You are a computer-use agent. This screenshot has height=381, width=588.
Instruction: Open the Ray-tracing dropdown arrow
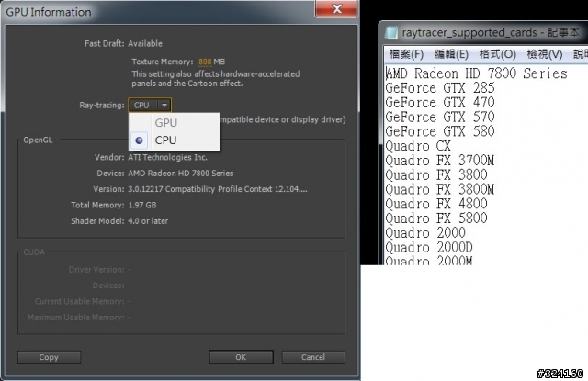click(164, 106)
